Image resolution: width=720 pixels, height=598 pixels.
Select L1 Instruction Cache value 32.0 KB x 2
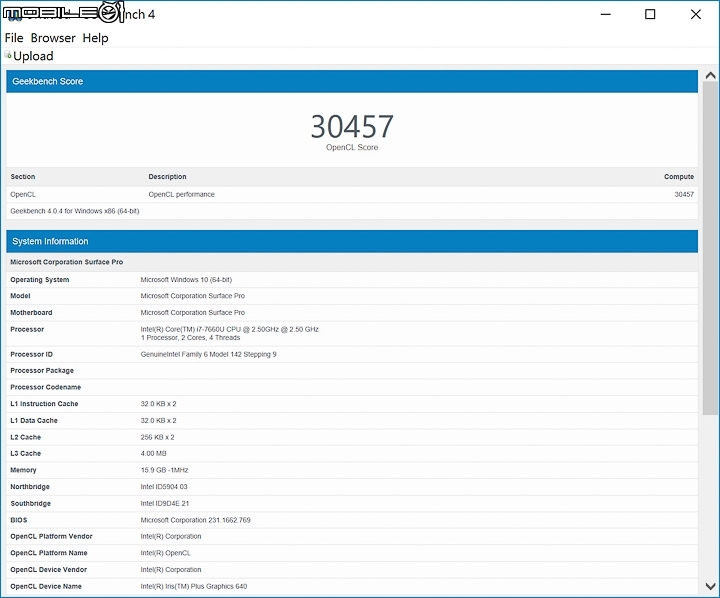158,404
